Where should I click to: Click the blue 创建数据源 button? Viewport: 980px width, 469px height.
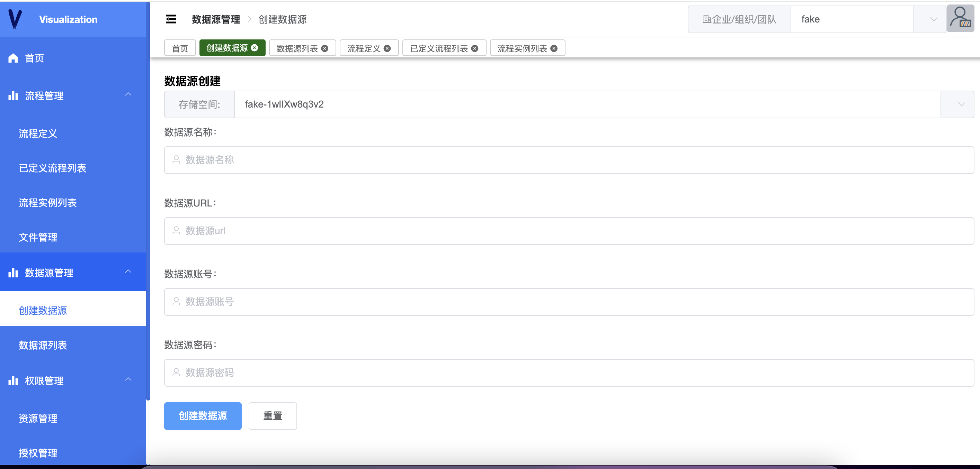pos(202,416)
